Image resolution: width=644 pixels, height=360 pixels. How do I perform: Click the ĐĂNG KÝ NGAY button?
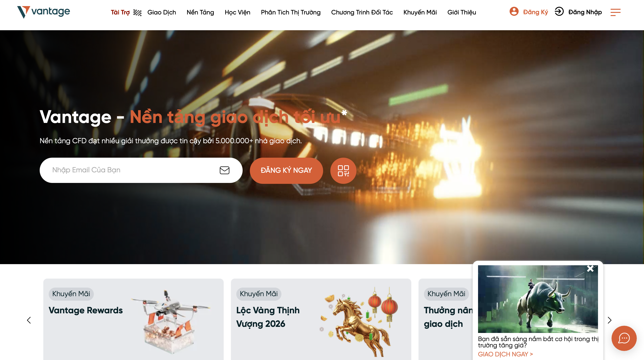coord(286,171)
